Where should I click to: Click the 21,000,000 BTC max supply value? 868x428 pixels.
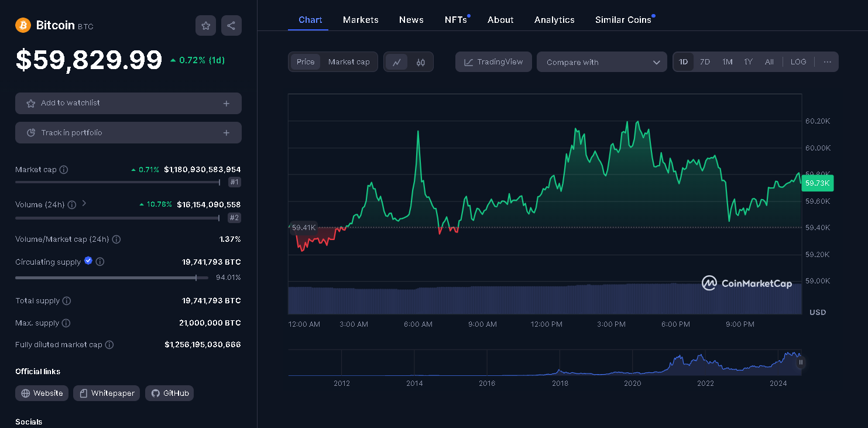point(210,323)
